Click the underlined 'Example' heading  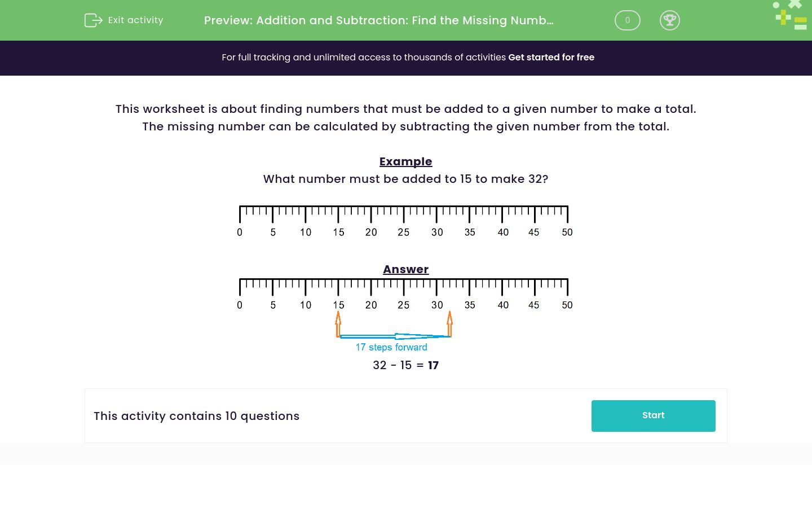coord(405,161)
